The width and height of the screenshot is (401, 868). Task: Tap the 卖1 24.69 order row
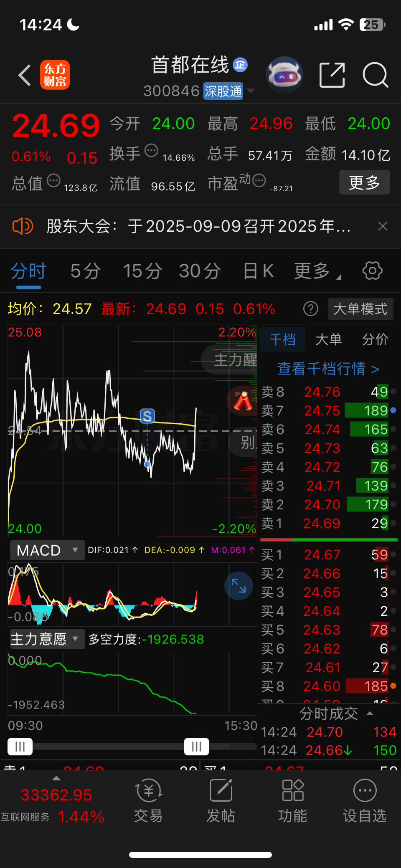[328, 523]
